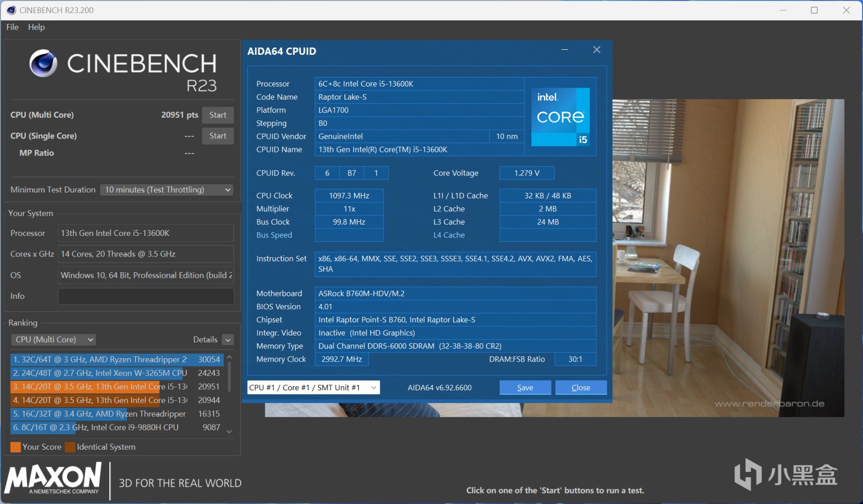Click the 10 nm process value
The image size is (863, 504).
[507, 136]
